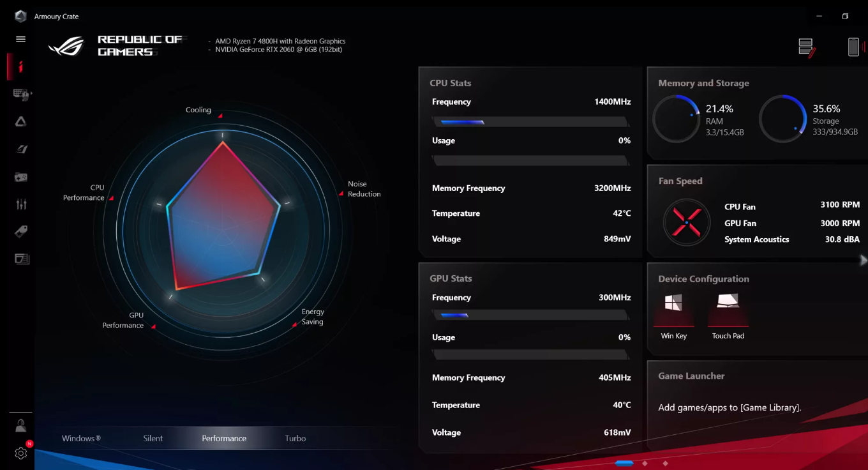The image size is (868, 470).
Task: Click System Acoustics value 30.8 dBA
Action: click(842, 239)
